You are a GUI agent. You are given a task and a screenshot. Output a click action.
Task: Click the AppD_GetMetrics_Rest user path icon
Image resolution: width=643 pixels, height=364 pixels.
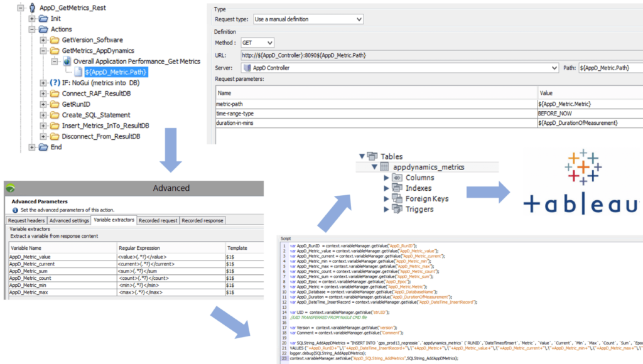(32, 8)
